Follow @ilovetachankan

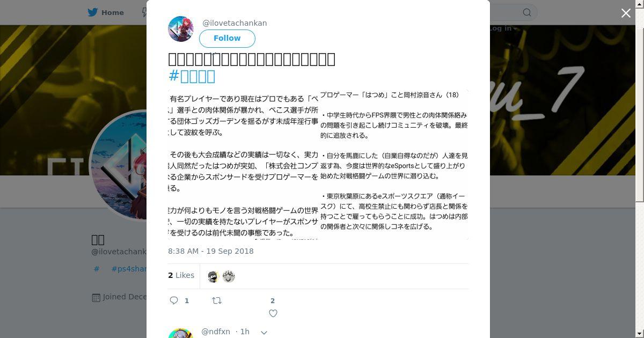point(227,38)
